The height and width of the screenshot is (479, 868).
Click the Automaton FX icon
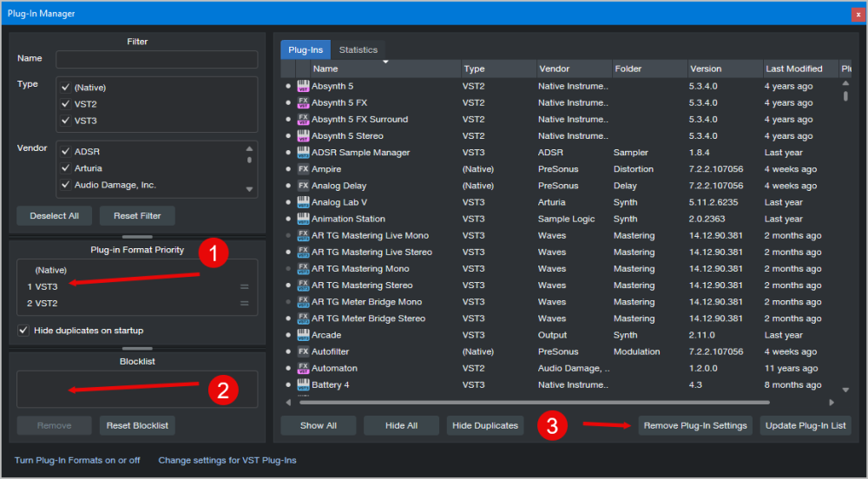[303, 369]
